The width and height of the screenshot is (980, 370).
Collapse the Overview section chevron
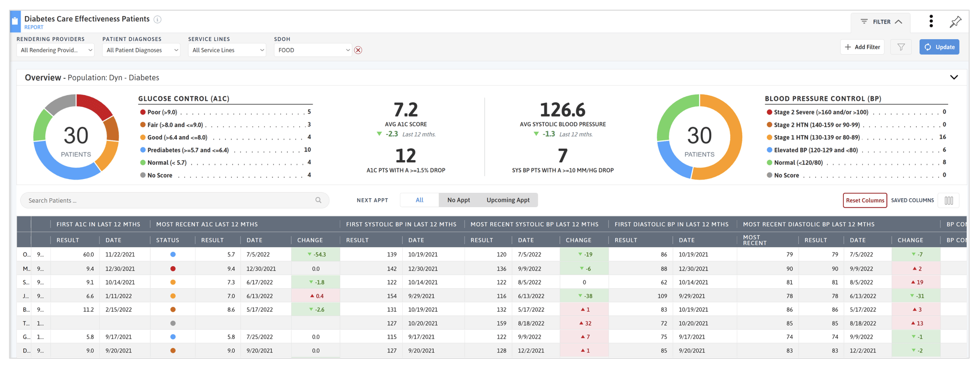coord(954,77)
